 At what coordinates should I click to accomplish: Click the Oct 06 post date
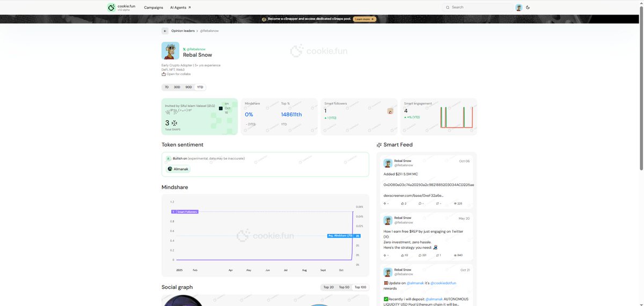[x=464, y=161]
